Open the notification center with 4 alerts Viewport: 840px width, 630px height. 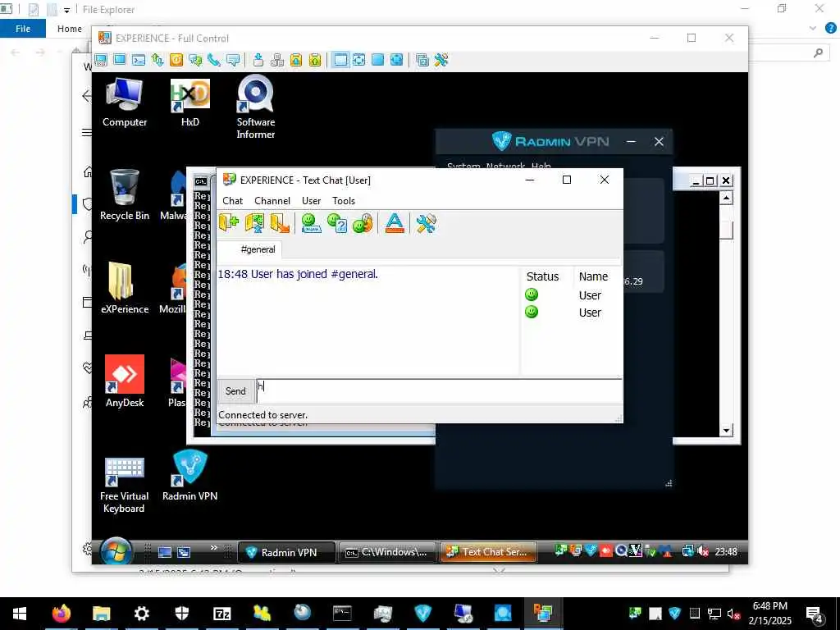coord(815,615)
